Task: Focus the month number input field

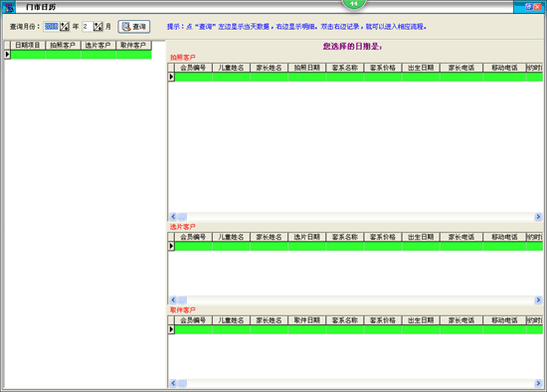Action: pyautogui.click(x=88, y=27)
